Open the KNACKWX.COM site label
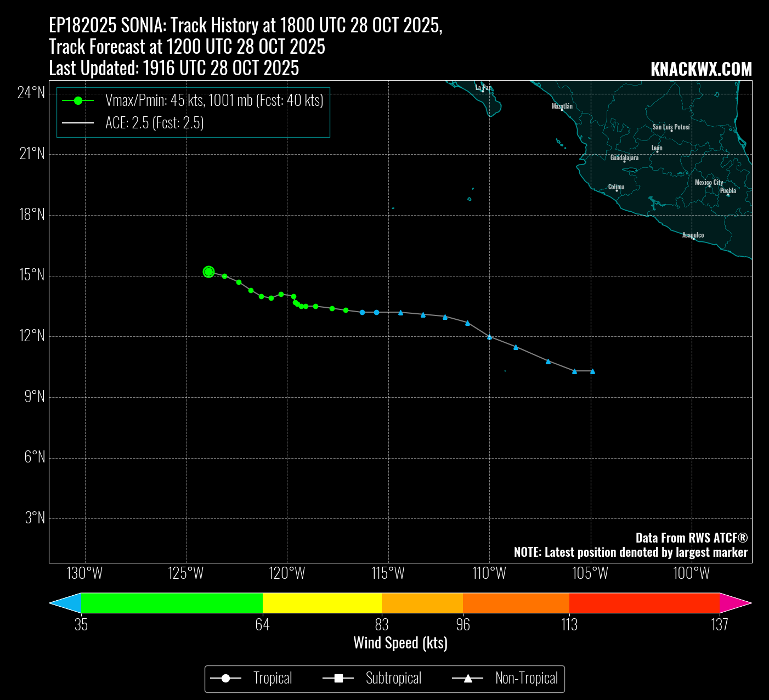Viewport: 769px width, 700px height. coord(701,69)
